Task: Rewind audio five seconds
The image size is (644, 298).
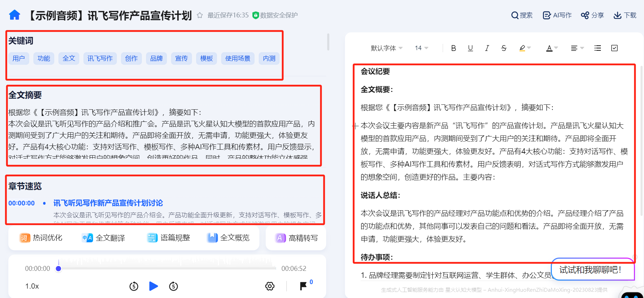Action: click(134, 286)
